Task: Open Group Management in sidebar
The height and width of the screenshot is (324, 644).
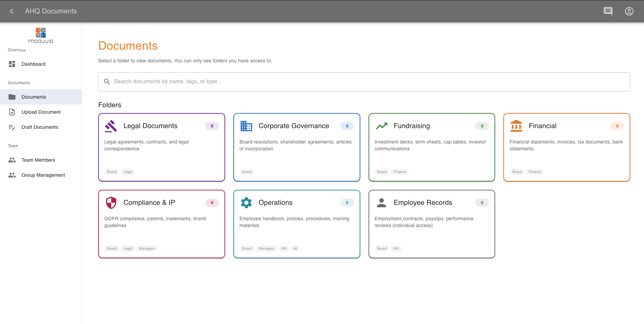Action: point(43,175)
